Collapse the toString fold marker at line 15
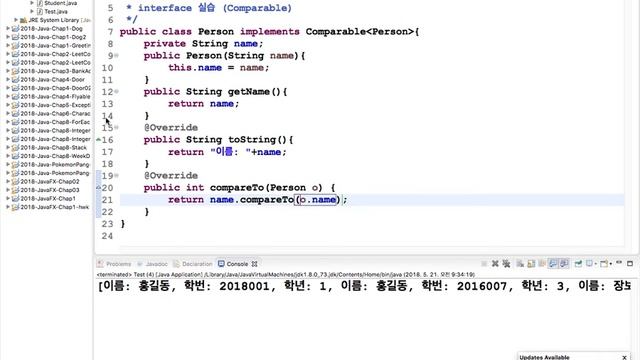The height and width of the screenshot is (360, 640). (117, 127)
